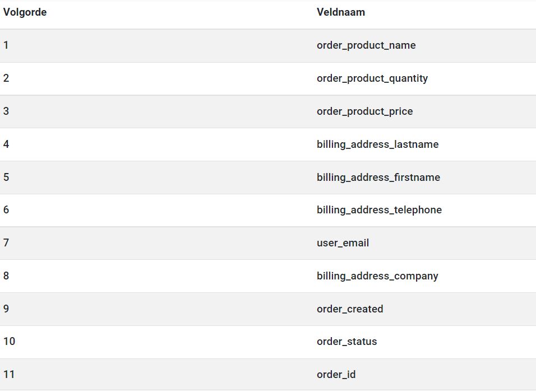Select the billing_address_lastname field entry
Image resolution: width=536 pixels, height=392 pixels.
point(378,144)
